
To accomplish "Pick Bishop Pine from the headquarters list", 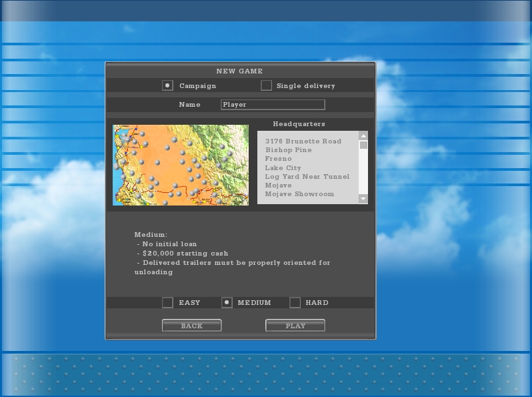I will tap(288, 150).
